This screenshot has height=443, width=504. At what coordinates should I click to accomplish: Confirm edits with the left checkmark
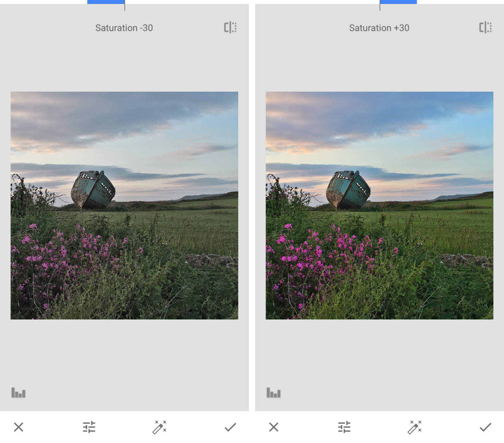231,427
